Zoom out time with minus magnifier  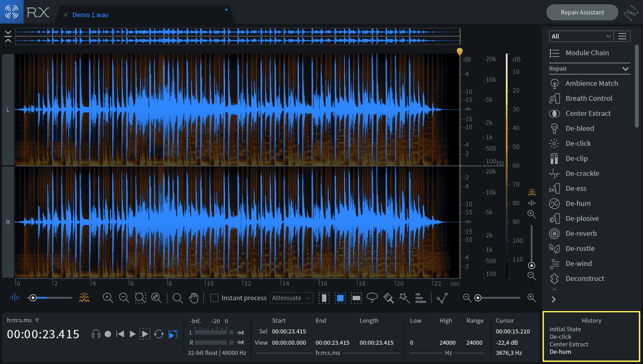(x=467, y=298)
